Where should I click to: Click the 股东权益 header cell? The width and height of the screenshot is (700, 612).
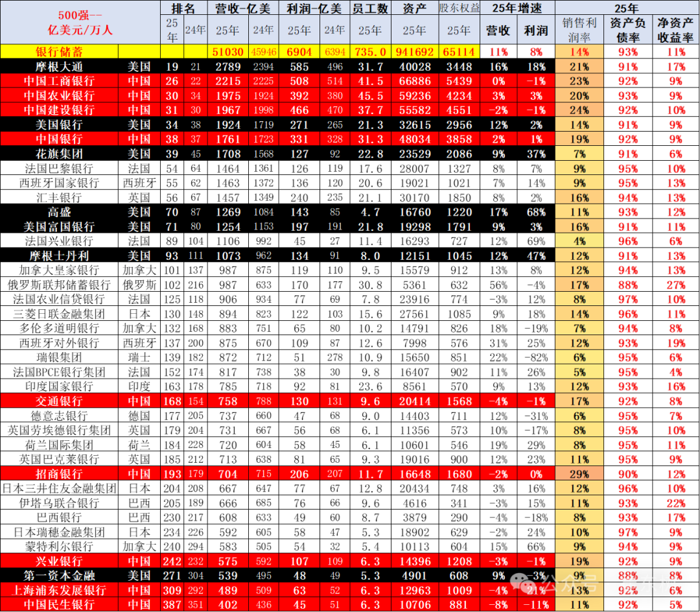(459, 8)
